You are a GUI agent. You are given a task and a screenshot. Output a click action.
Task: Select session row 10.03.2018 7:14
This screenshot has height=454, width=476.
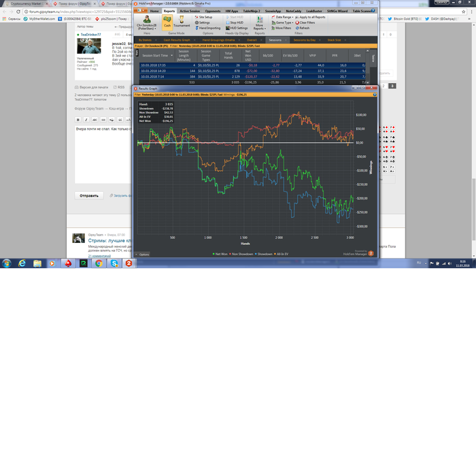click(252, 77)
